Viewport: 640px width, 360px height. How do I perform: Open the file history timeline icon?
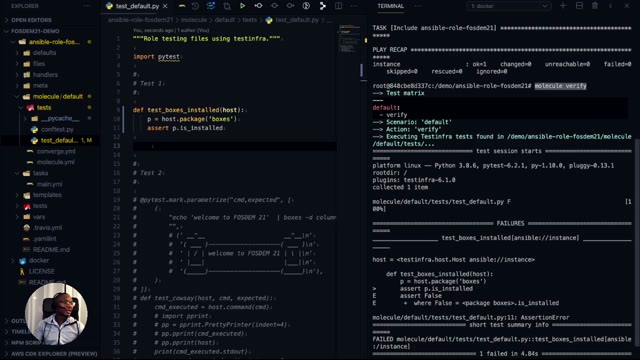[x=195, y=6]
